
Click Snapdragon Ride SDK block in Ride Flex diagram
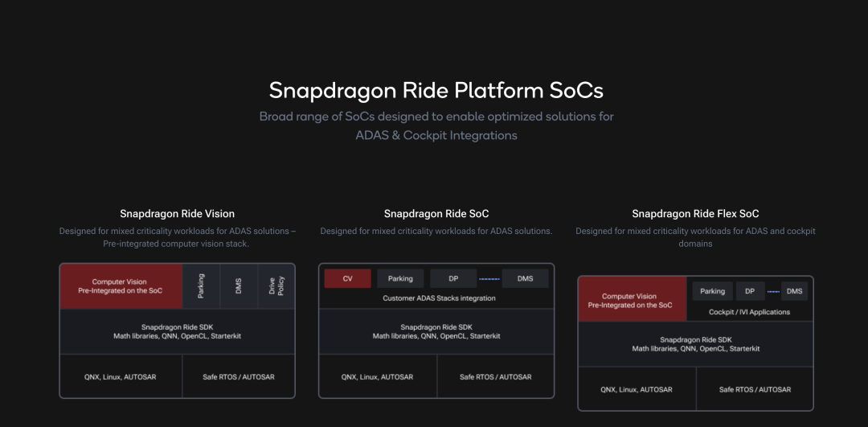tap(695, 344)
